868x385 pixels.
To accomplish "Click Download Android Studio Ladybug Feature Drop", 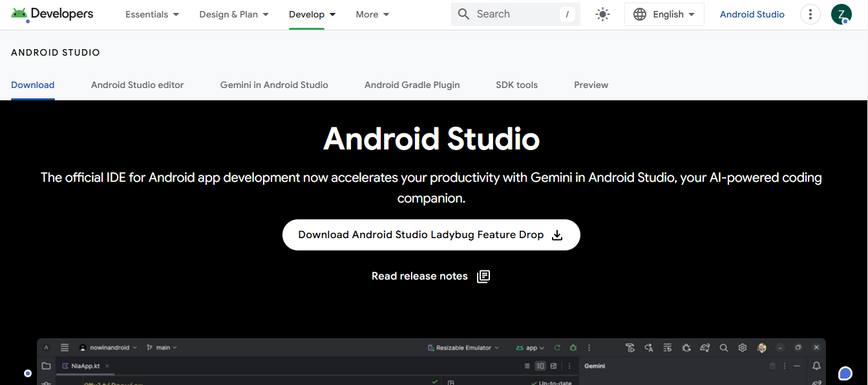I will click(431, 235).
